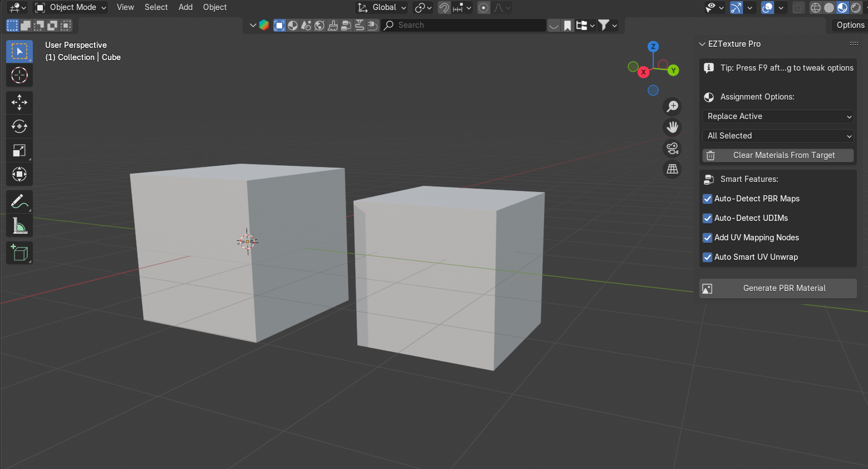This screenshot has height=469, width=868.
Task: Click Clear Materials From Target button
Action: click(778, 155)
